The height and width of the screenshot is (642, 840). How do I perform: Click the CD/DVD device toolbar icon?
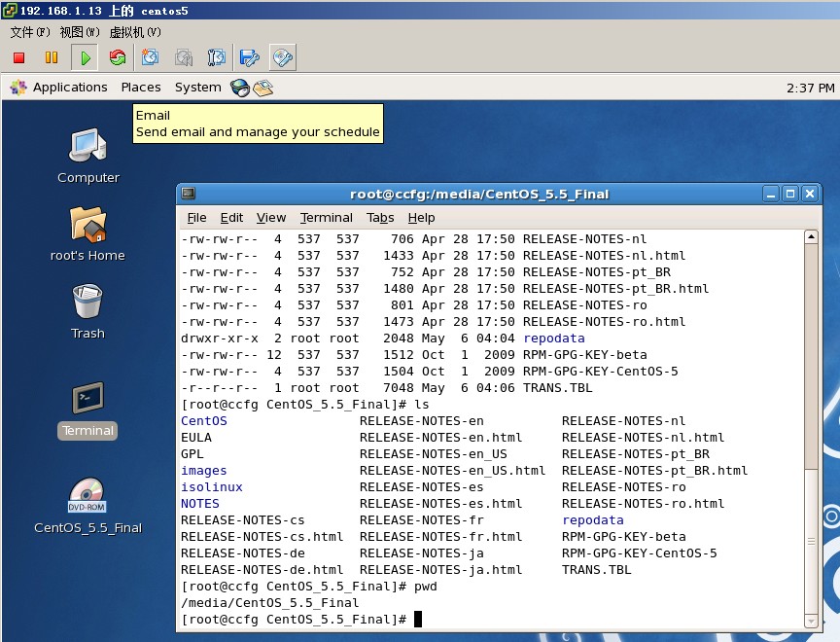[x=283, y=57]
